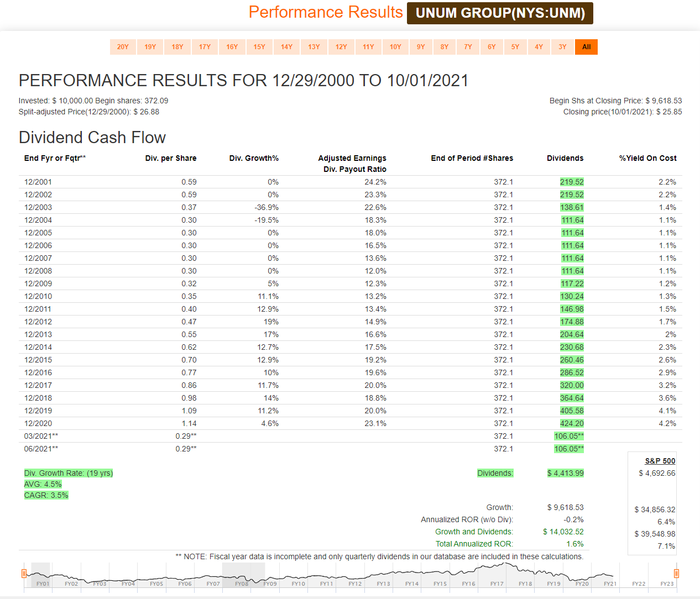Click the Div. Growth% column header
700x599 pixels.
tap(254, 158)
